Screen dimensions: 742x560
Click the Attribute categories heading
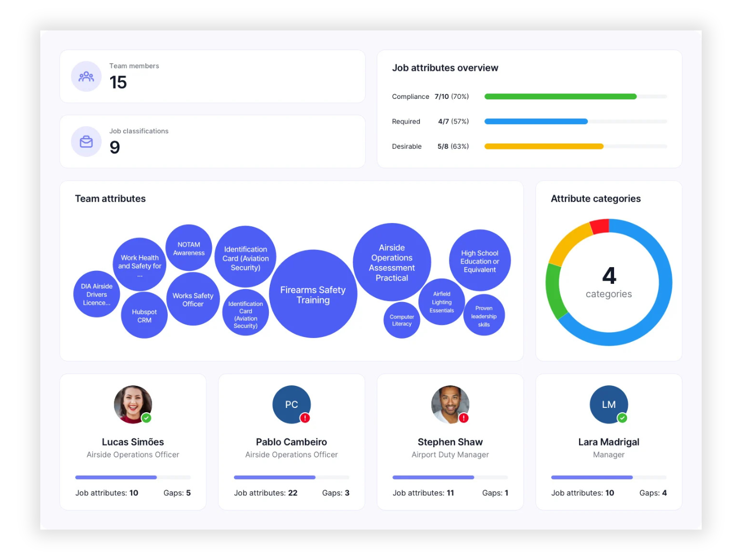tap(596, 199)
